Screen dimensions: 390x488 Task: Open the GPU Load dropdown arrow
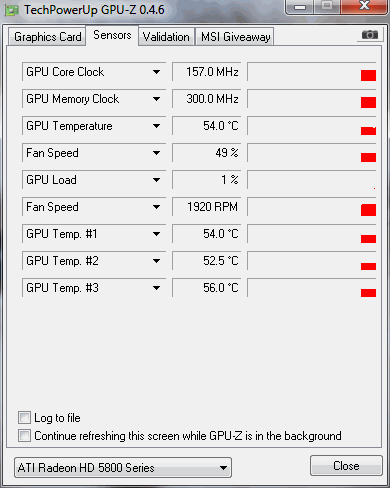click(156, 180)
